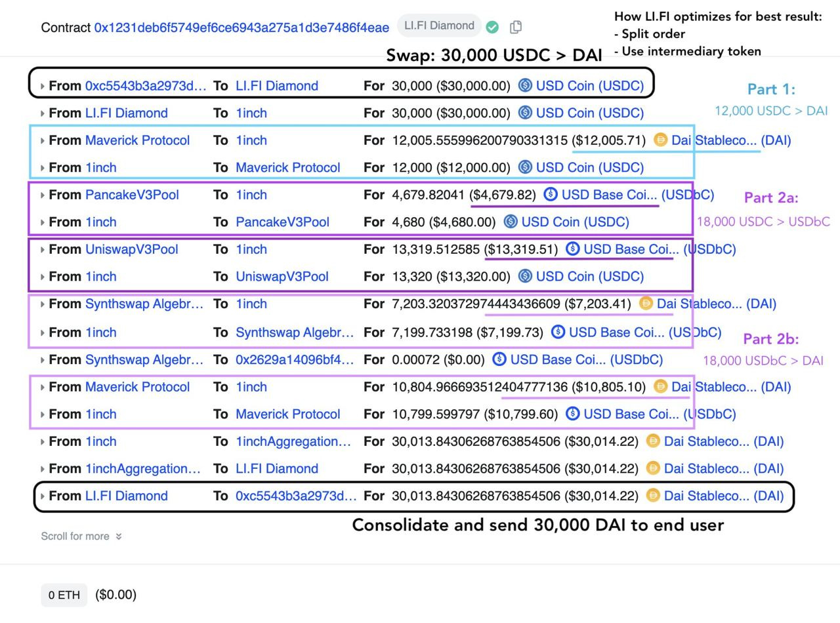
Task: Expand the Synthswap to 0x2629a14096bf4 row
Action: point(43,359)
